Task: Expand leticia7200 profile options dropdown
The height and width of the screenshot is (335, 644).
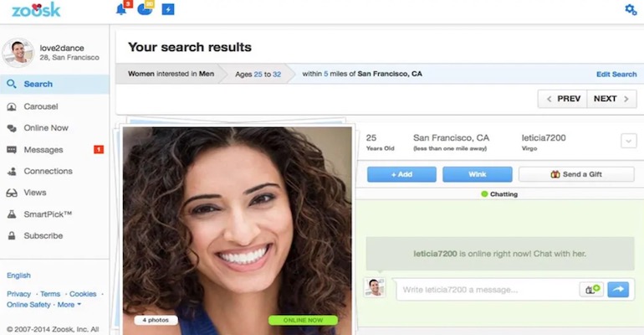Action: pos(628,141)
